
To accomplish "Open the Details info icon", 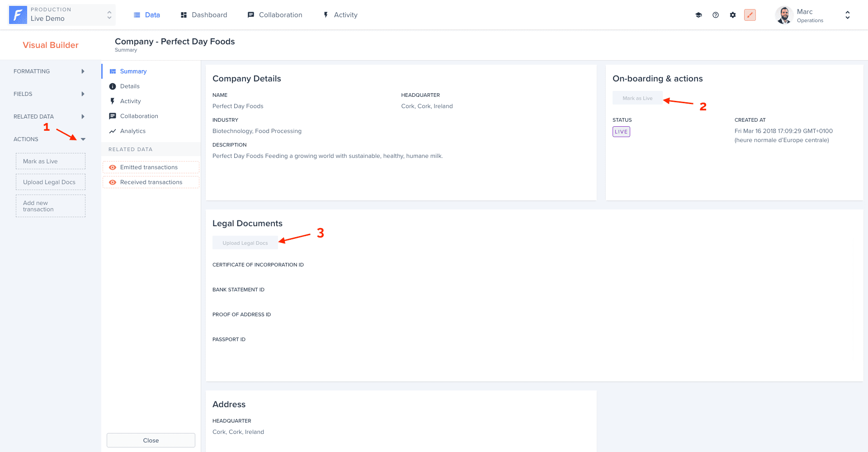I will pos(113,86).
